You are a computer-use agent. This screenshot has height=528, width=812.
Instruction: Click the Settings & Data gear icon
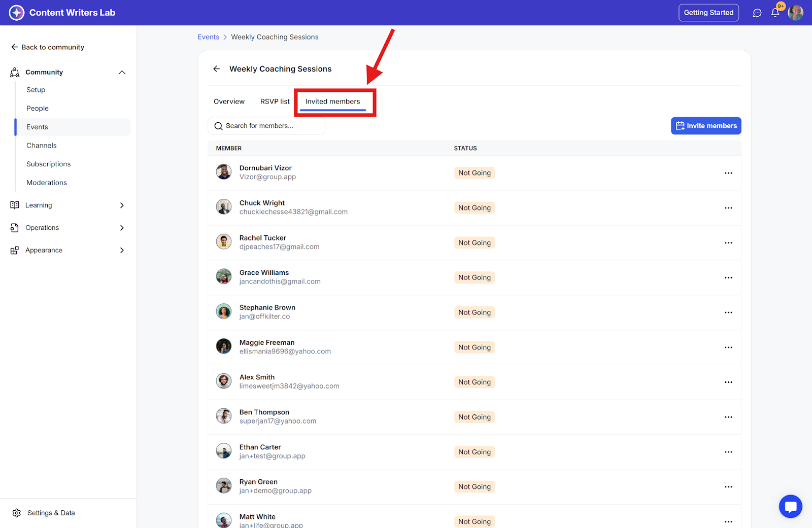tap(17, 513)
